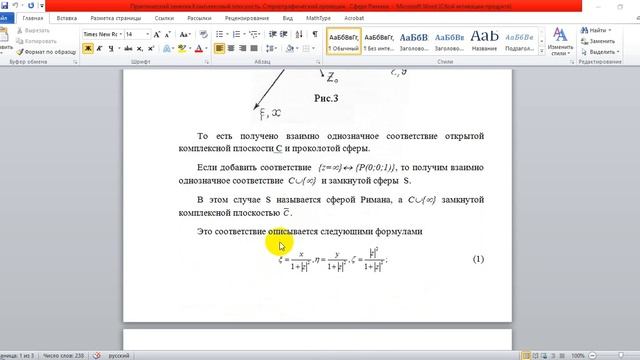Click Заменить (Replace) button
This screenshot has width=640, height=360.
point(598,41)
